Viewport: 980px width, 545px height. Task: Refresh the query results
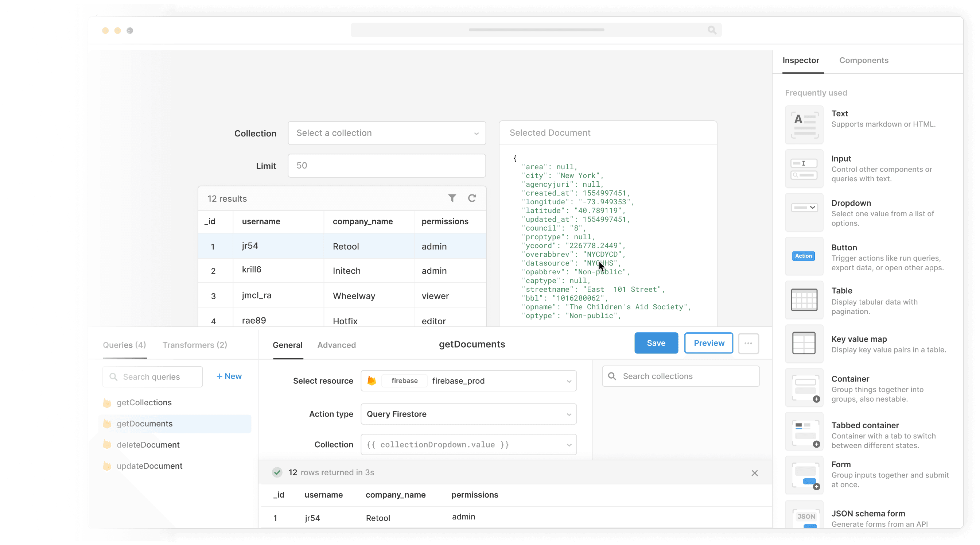(x=472, y=198)
